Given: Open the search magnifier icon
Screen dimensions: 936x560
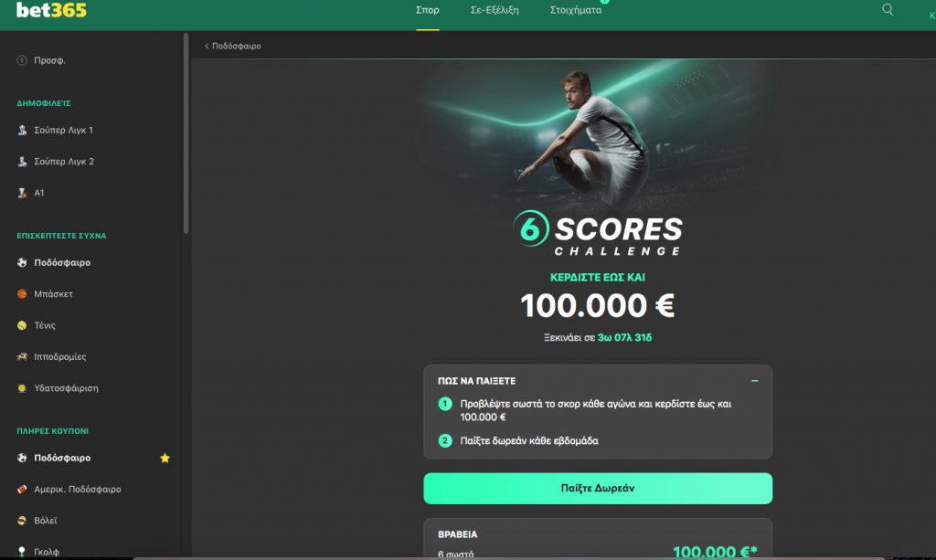Looking at the screenshot, I should tap(888, 9).
